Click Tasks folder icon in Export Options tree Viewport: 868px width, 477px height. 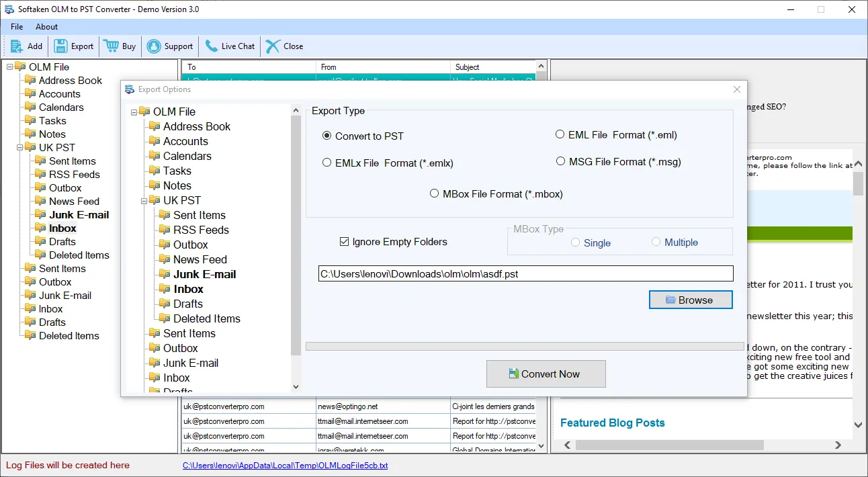[x=155, y=171]
